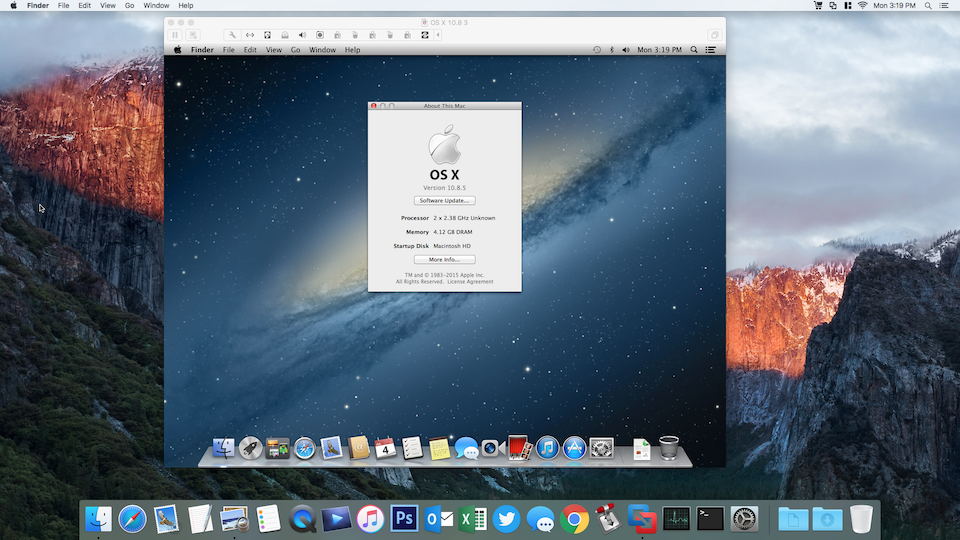The image size is (960, 540).
Task: Open Mission Control in guest dock
Action: 277,448
